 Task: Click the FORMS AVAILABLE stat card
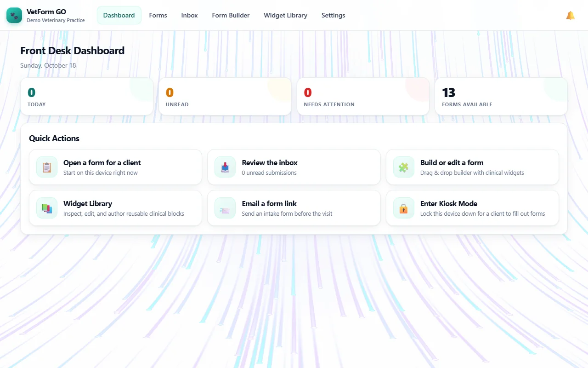click(x=501, y=96)
